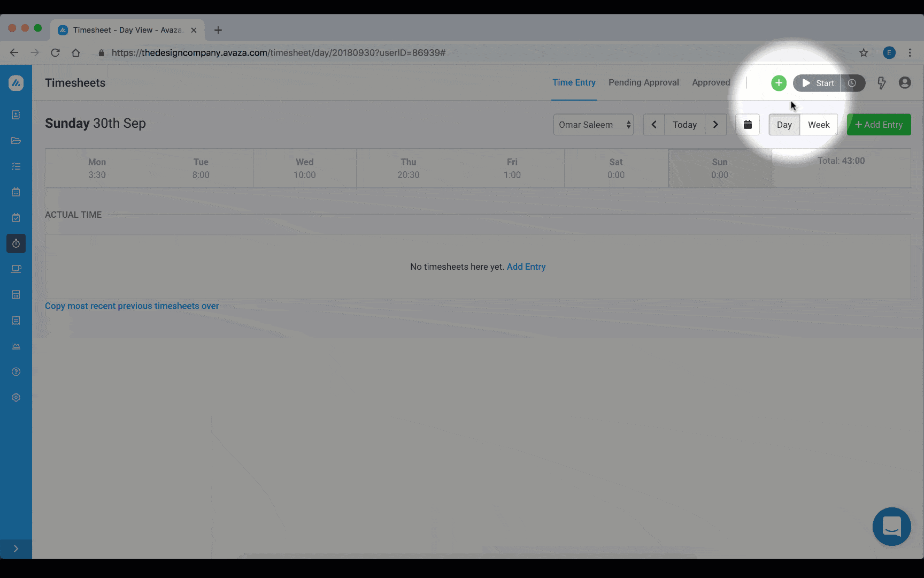The height and width of the screenshot is (578, 924).
Task: Open recent timers clock icon
Action: (852, 83)
